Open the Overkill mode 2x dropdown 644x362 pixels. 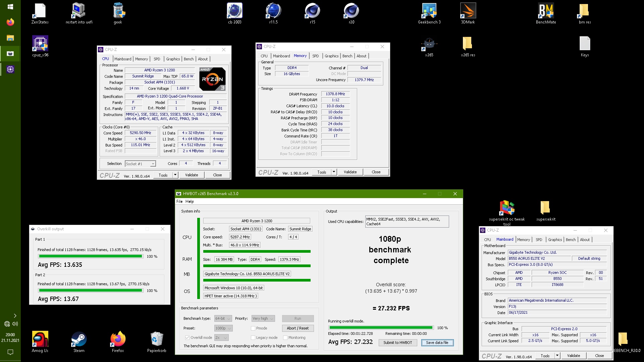(221, 338)
